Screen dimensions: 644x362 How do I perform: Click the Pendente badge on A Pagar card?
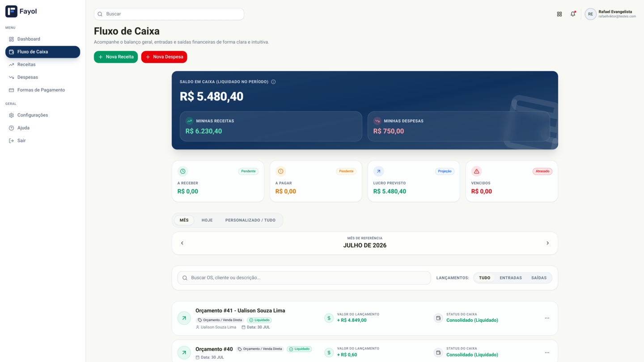coord(346,171)
